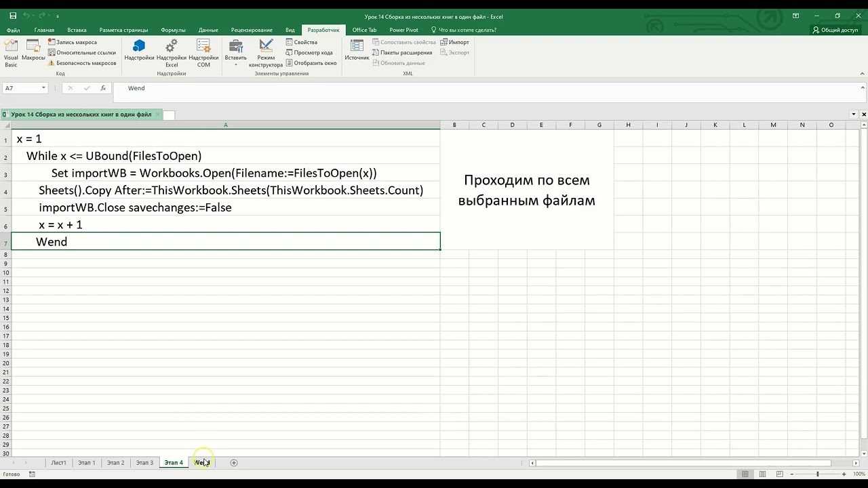
Task: Open Надстройки COM dialog
Action: click(x=203, y=52)
